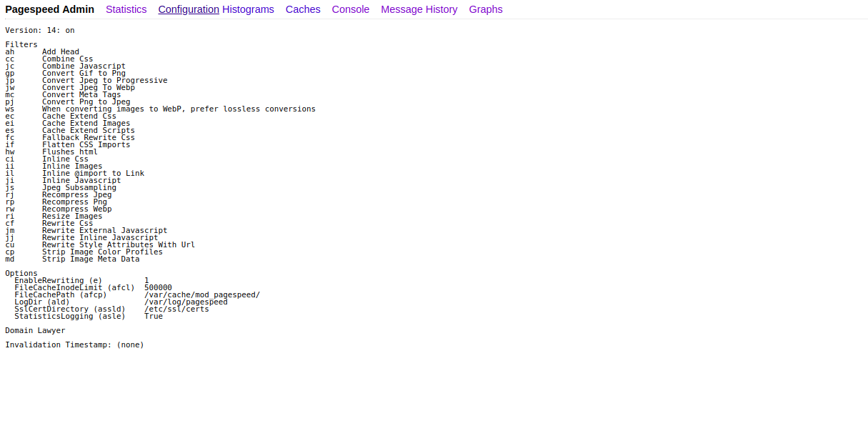Open the Statistics page link
The width and height of the screenshot is (868, 441).
[x=126, y=9]
